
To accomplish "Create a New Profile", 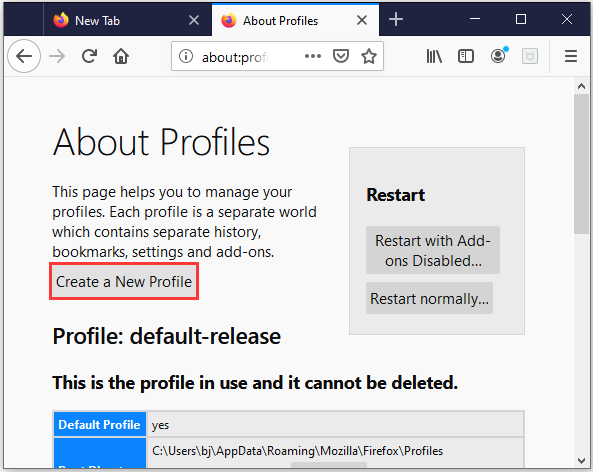I will pyautogui.click(x=124, y=282).
